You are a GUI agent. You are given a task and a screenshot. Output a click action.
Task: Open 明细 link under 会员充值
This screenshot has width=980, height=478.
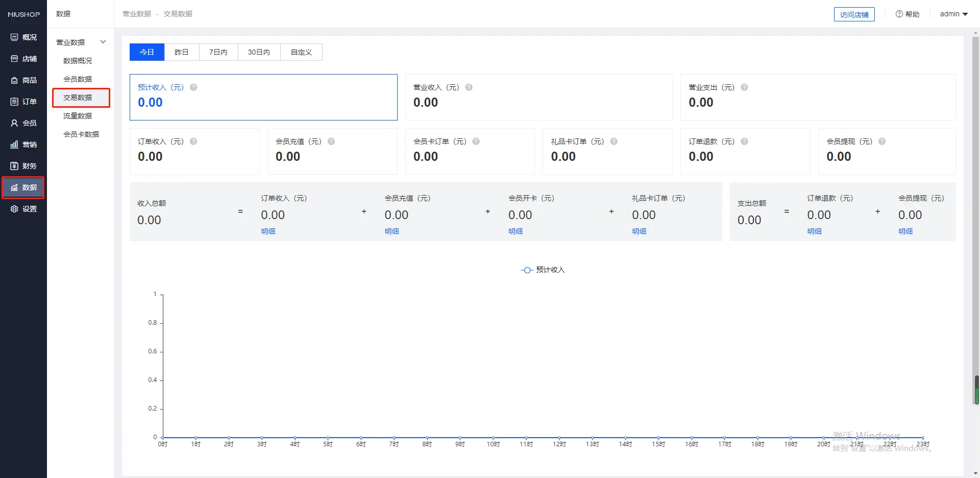[391, 231]
